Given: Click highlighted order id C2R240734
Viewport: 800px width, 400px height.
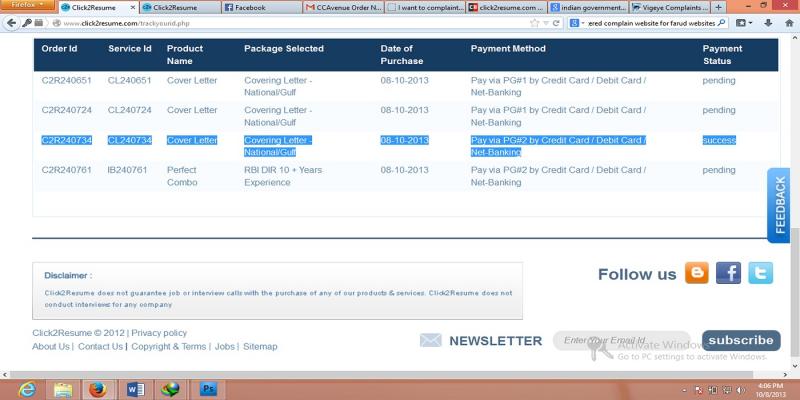Looking at the screenshot, I should coord(66,140).
